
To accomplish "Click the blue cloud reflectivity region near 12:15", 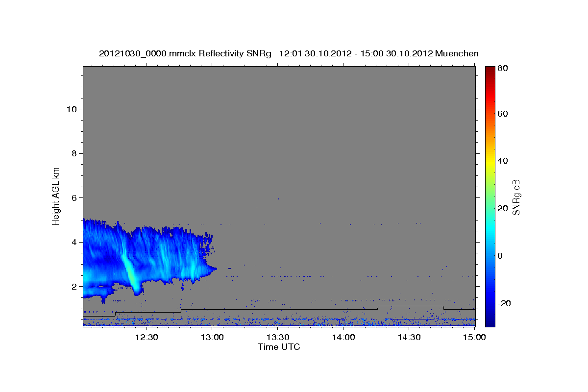I will [x=114, y=255].
